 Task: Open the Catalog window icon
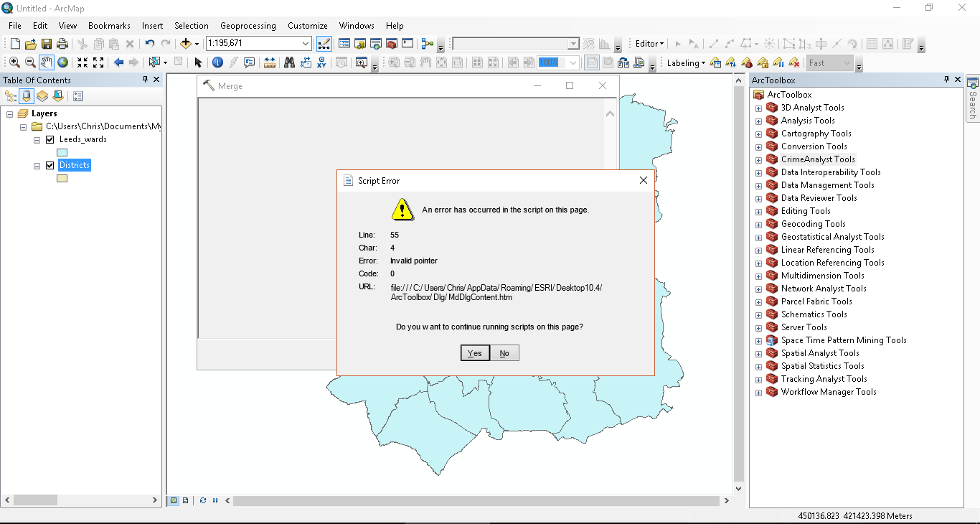[x=359, y=44]
